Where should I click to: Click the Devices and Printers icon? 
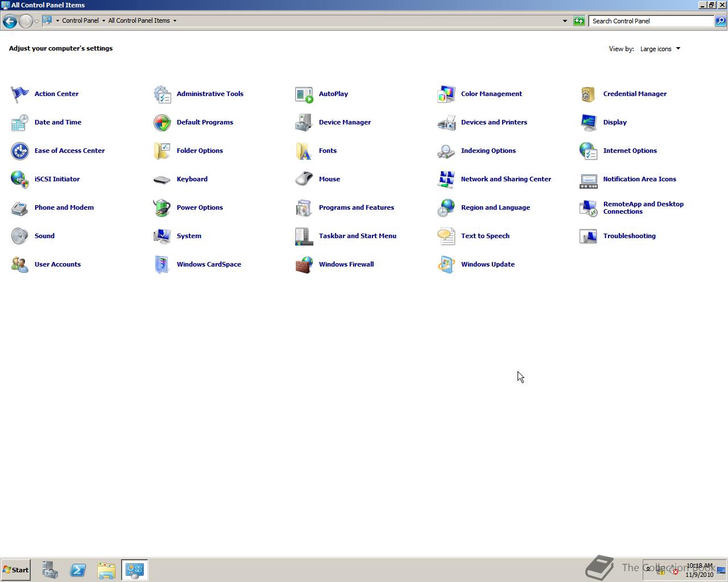[x=446, y=122]
